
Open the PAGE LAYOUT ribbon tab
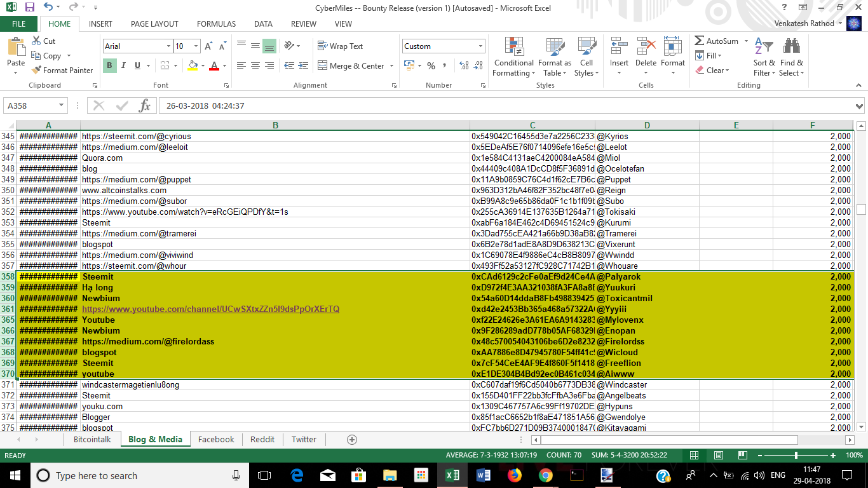point(154,24)
